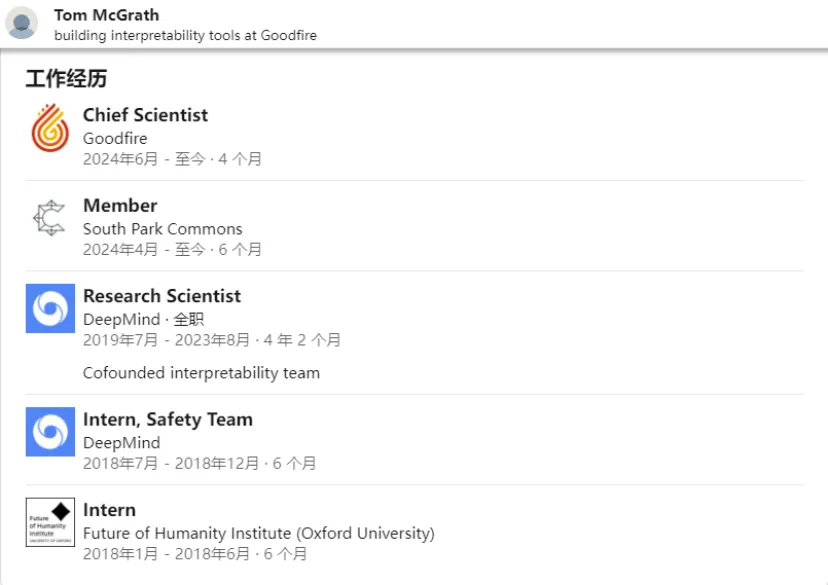The width and height of the screenshot is (828, 585).
Task: Open the South Park Commons logo
Action: (50, 218)
